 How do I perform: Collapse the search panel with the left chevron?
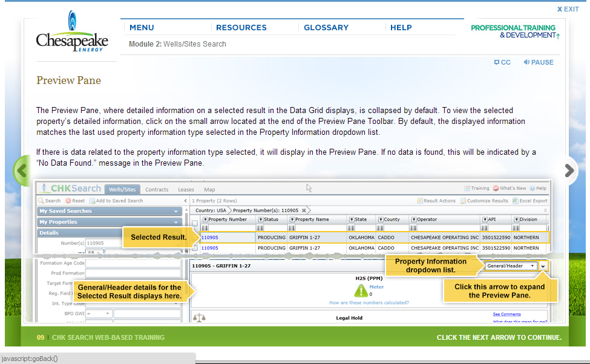[x=186, y=201]
